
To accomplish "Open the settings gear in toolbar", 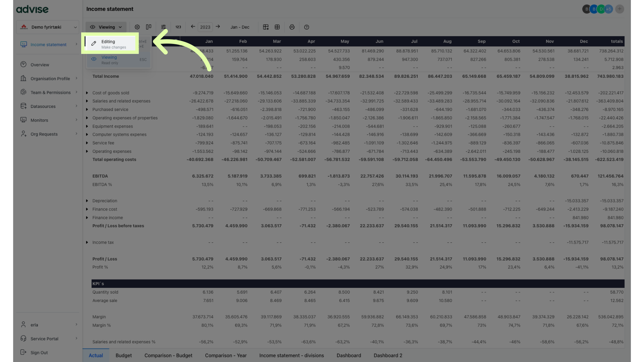I will (137, 27).
